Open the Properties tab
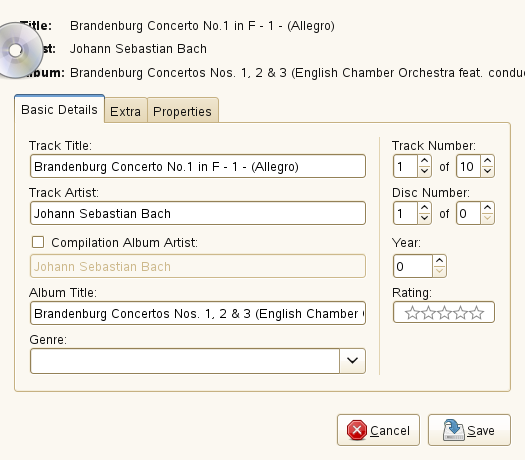Image resolution: width=525 pixels, height=460 pixels. tap(182, 111)
